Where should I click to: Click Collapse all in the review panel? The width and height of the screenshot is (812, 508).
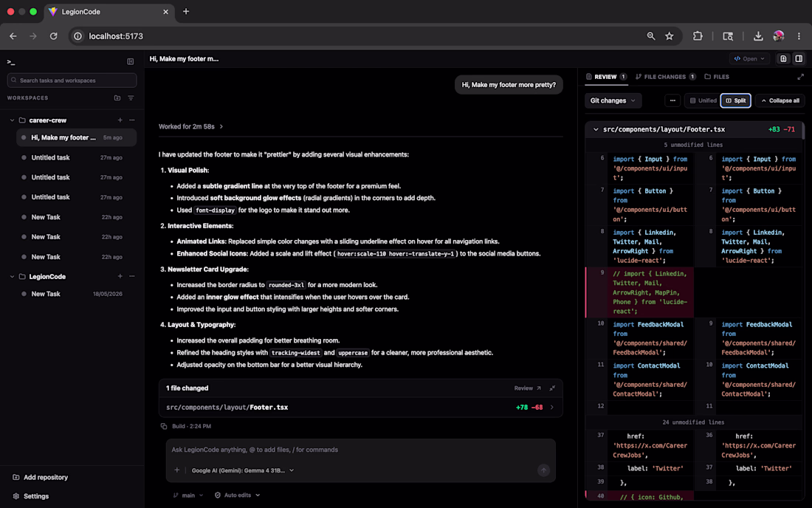(780, 100)
